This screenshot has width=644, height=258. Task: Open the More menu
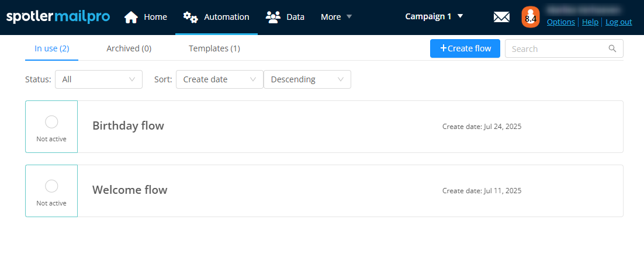[336, 17]
